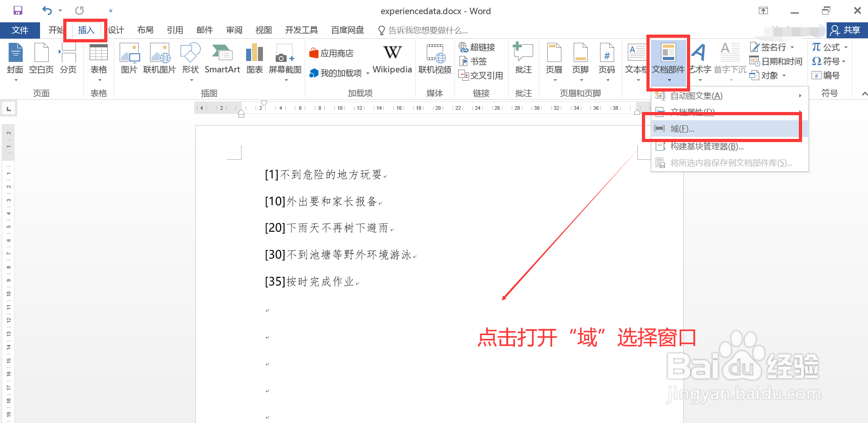Expand 自动图文集(A) submenu
Image resolution: width=868 pixels, height=423 pixels.
(730, 96)
